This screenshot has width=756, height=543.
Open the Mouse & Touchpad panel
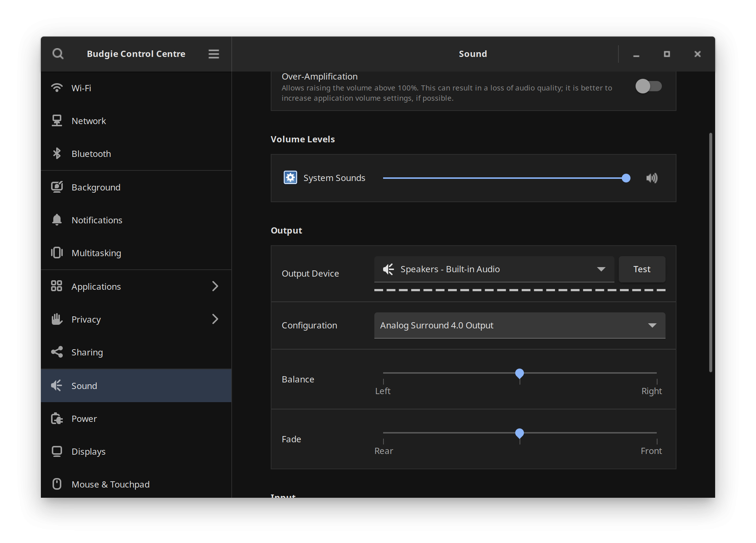click(x=111, y=484)
